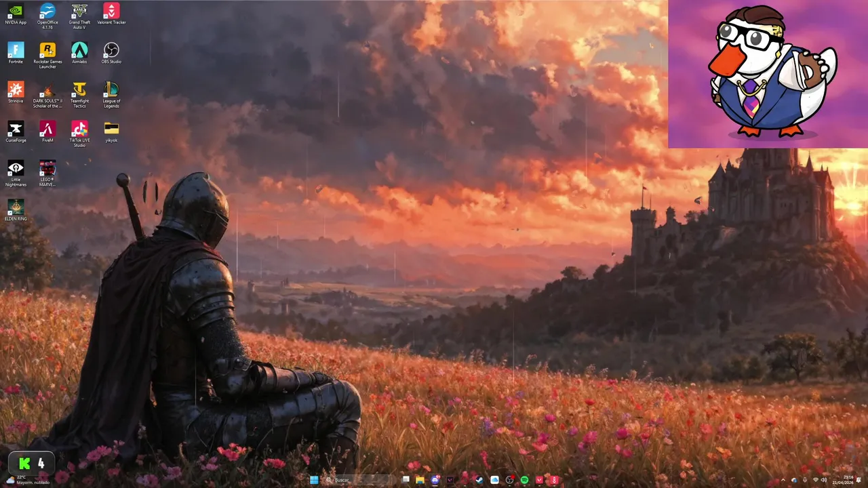Click the League of Legends desktop icon
The height and width of the screenshot is (488, 868).
[x=111, y=95]
